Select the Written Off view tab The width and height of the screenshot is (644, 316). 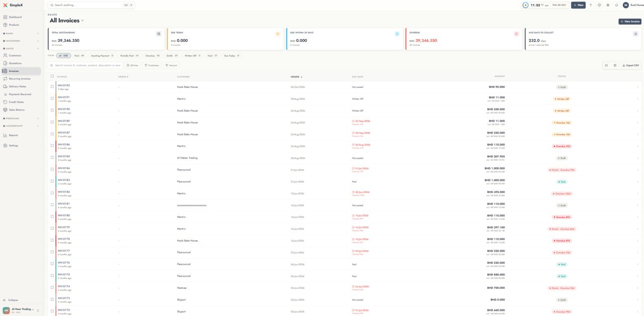(x=193, y=56)
